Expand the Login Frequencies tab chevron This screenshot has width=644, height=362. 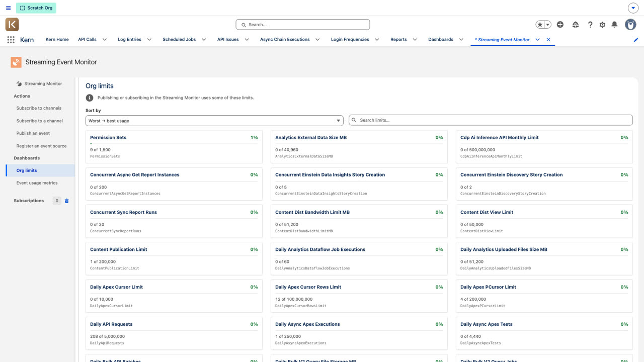377,40
